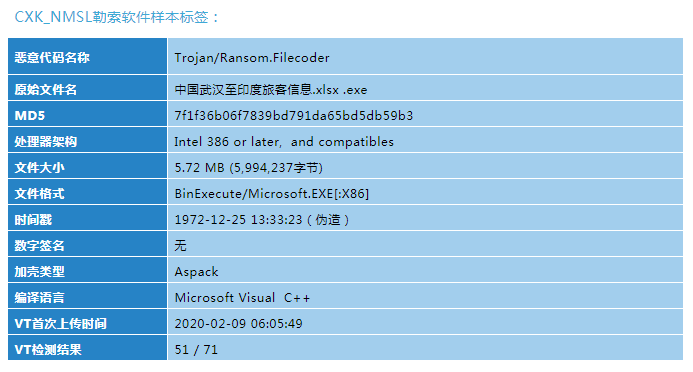
Task: Click the Microsoft Visual C++ value
Action: tap(242, 298)
